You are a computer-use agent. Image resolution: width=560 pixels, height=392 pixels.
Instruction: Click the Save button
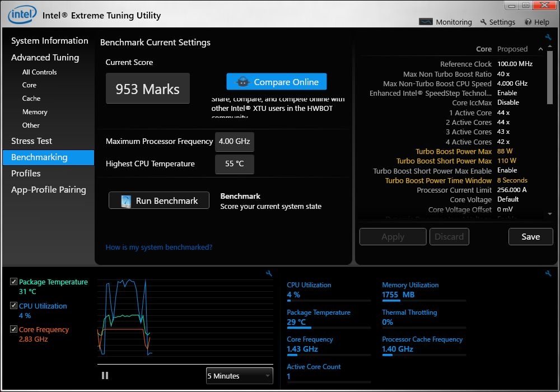click(x=531, y=237)
